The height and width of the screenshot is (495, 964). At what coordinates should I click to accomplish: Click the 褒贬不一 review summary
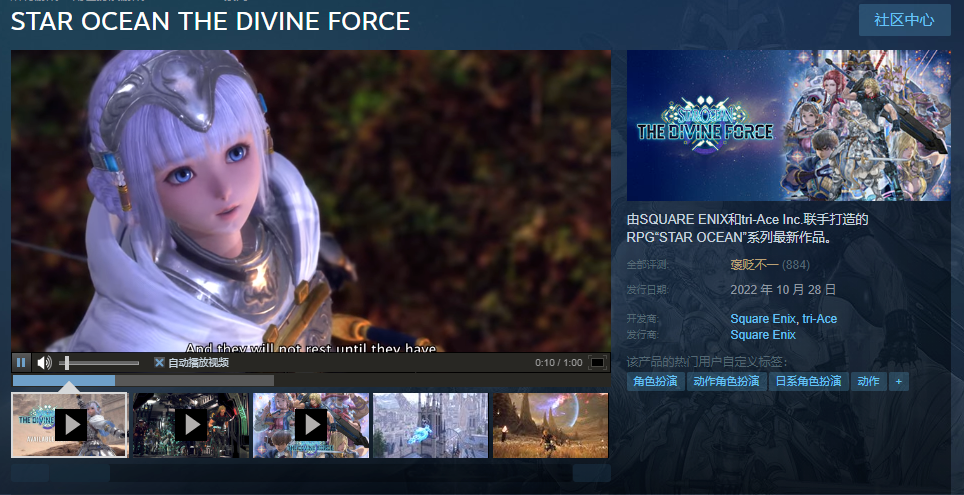[x=754, y=265]
